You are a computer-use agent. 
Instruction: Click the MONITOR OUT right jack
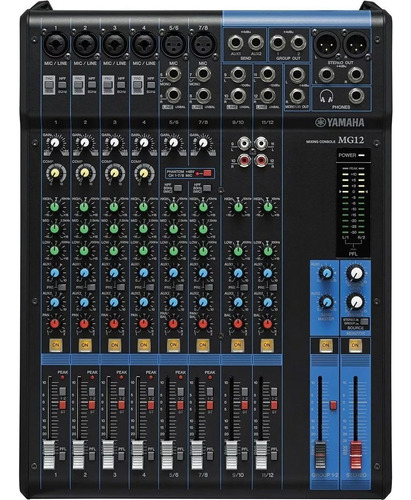(297, 96)
